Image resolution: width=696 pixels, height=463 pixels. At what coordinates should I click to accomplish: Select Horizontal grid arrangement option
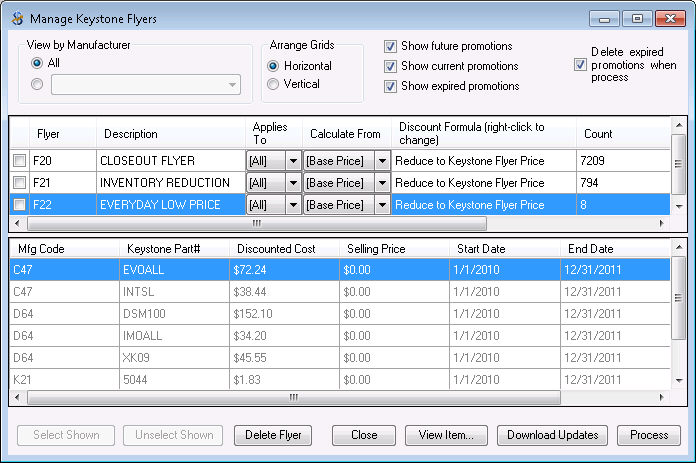tap(273, 66)
